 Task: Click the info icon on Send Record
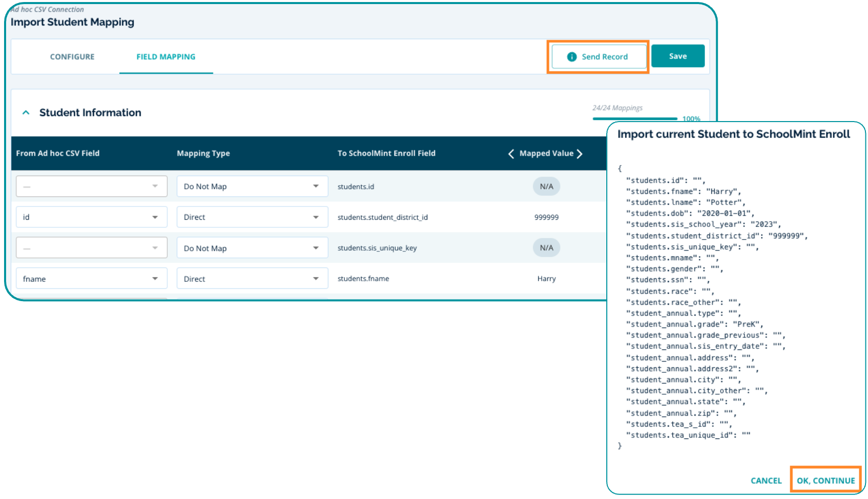(x=572, y=57)
